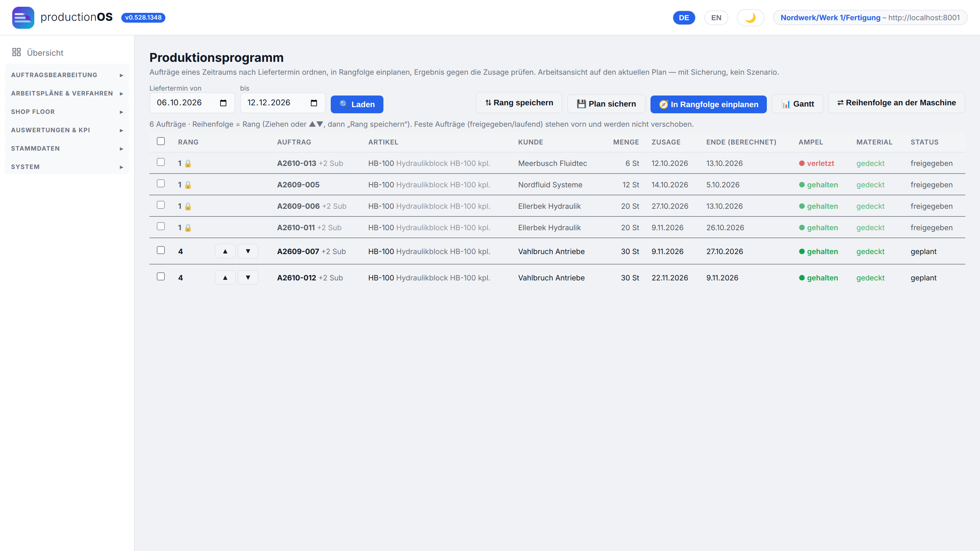Image resolution: width=980 pixels, height=551 pixels.
Task: Move order A2610-012 down in rank
Action: coord(248,278)
